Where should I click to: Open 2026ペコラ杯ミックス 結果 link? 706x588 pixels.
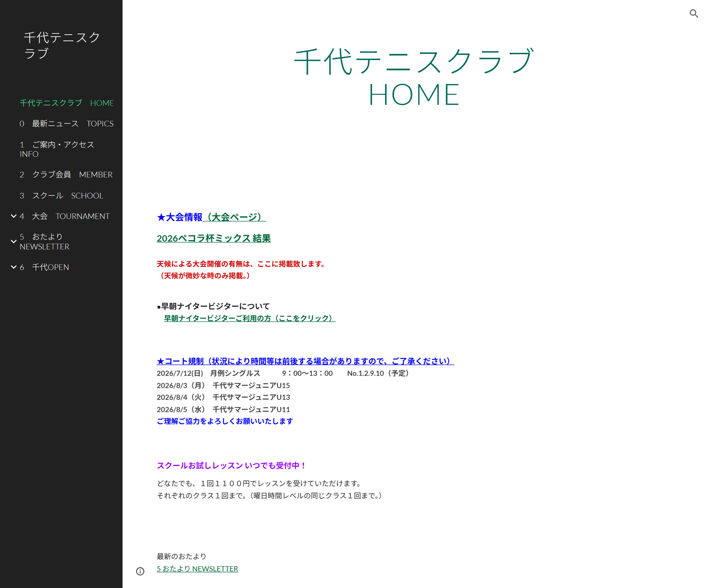(x=213, y=238)
